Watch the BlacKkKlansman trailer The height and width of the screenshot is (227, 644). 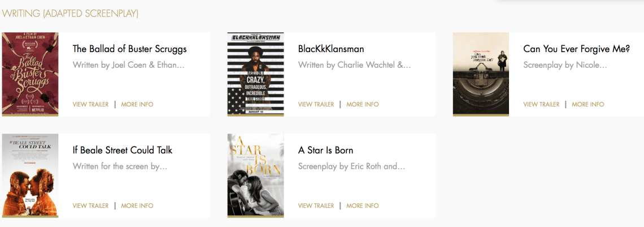pyautogui.click(x=316, y=104)
